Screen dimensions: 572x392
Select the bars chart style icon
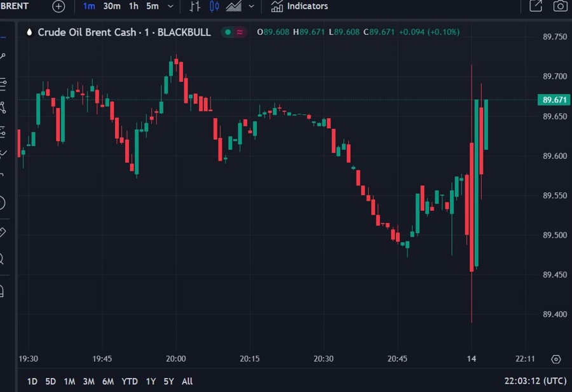coord(195,6)
